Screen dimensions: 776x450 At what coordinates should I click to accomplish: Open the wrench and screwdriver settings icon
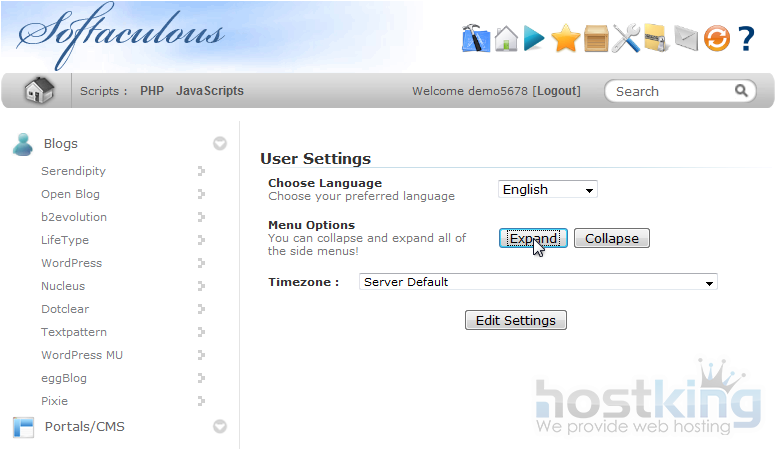point(626,39)
